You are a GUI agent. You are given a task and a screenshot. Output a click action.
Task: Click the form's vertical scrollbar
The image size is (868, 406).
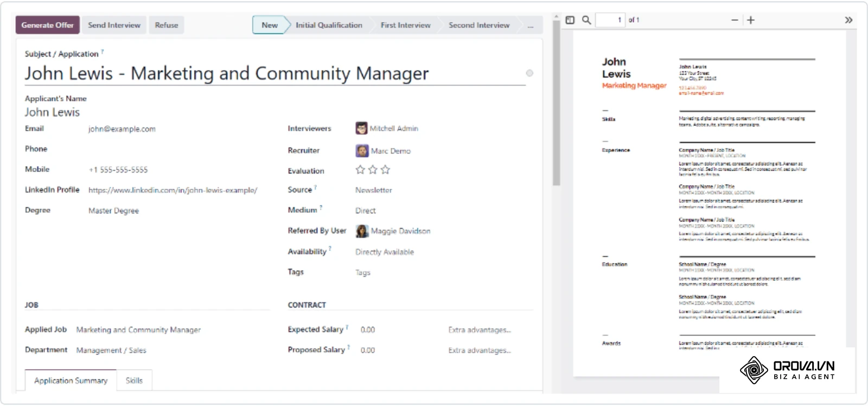pos(556,103)
